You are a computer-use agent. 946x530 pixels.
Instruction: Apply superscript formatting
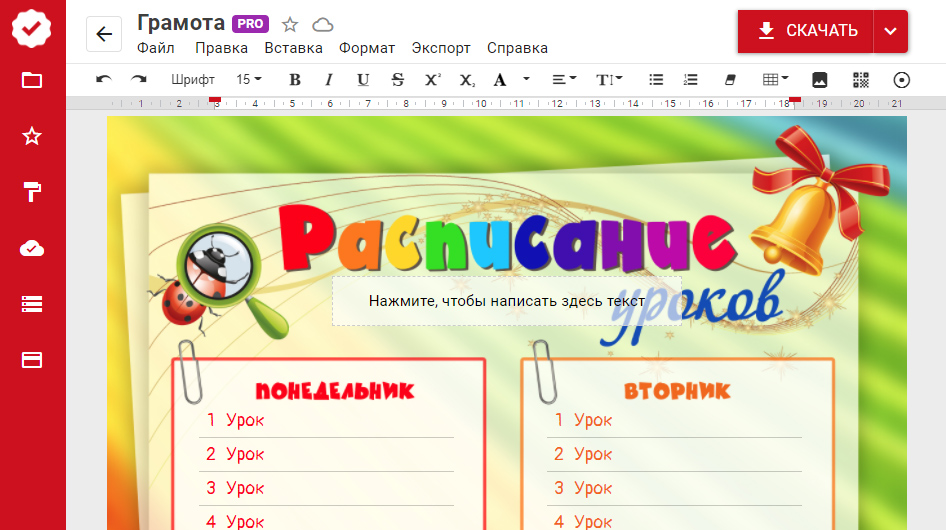[x=432, y=80]
